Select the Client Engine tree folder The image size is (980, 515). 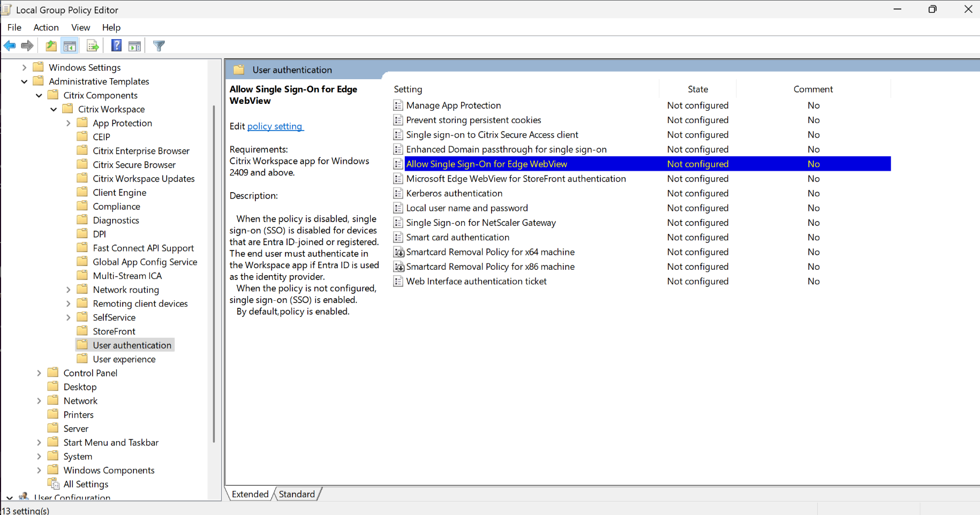click(119, 193)
